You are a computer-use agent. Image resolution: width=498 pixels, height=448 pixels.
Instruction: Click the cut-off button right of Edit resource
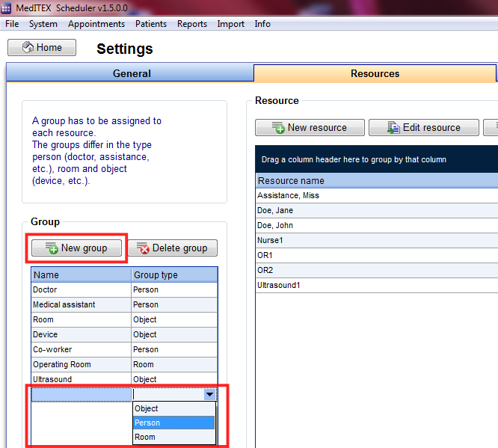click(491, 128)
